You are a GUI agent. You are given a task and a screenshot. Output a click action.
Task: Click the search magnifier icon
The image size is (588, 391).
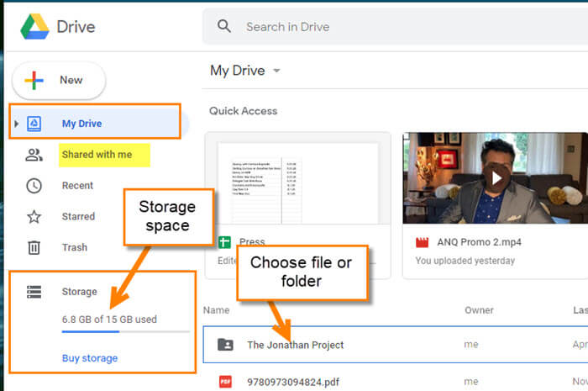[224, 26]
